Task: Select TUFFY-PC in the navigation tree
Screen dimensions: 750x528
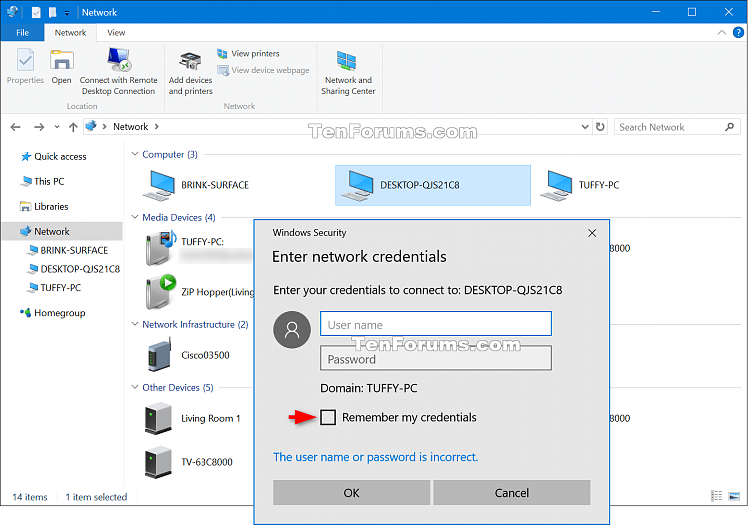Action: pyautogui.click(x=55, y=287)
